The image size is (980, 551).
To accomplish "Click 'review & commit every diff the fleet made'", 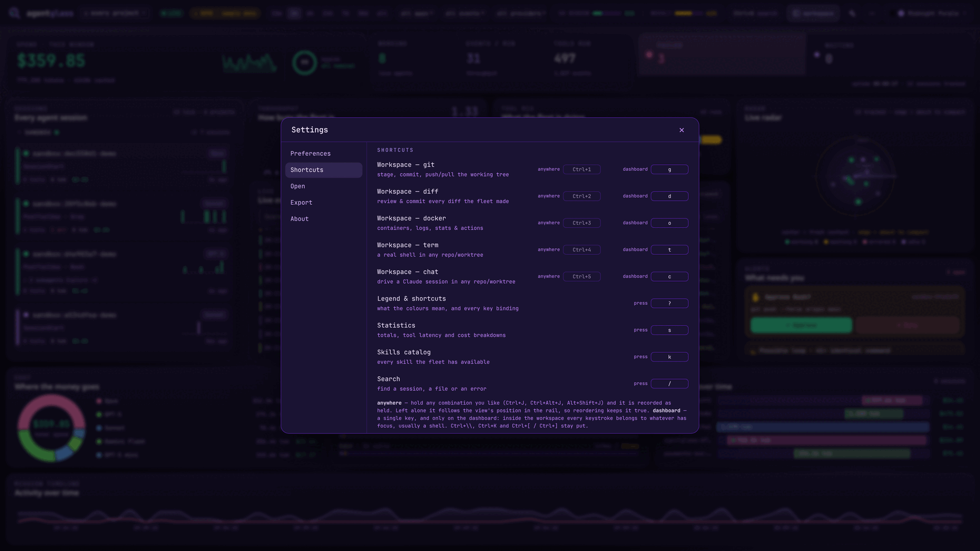I will pyautogui.click(x=443, y=201).
